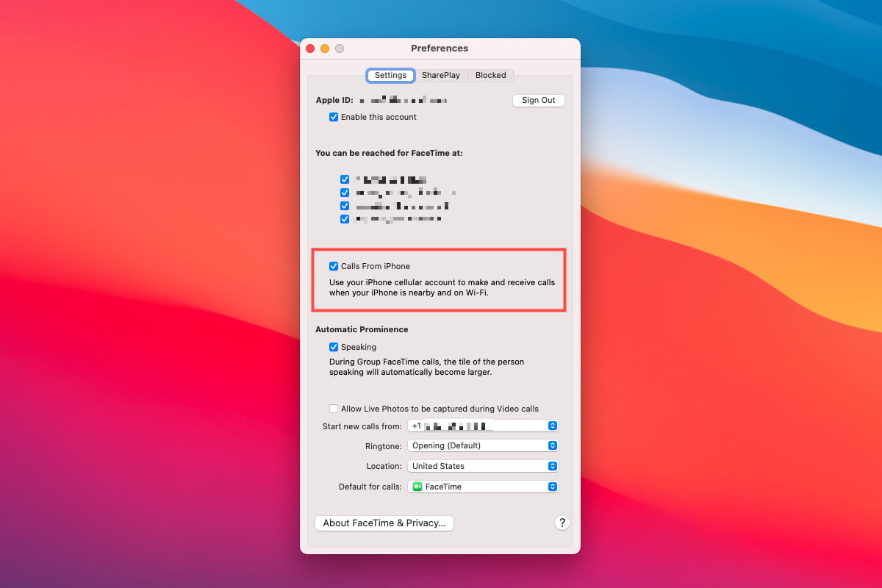The image size is (882, 588).
Task: Enable Allow Live Photos during Video calls
Action: coord(334,409)
